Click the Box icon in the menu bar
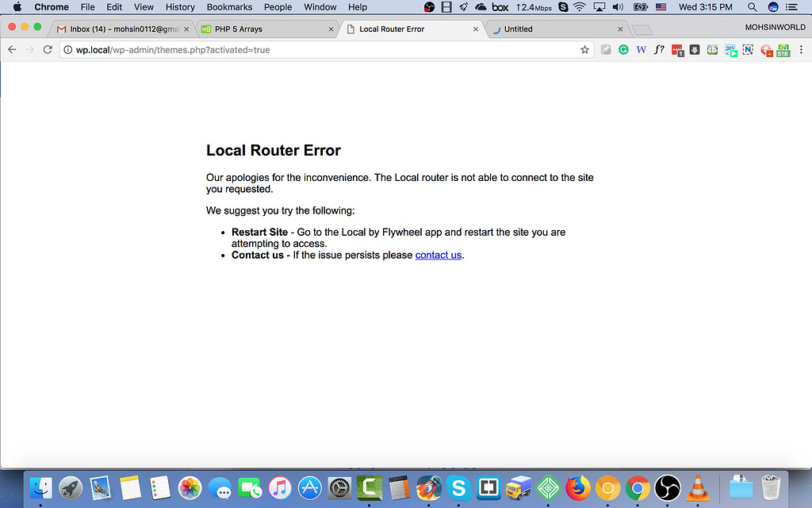812x508 pixels. click(x=500, y=6)
